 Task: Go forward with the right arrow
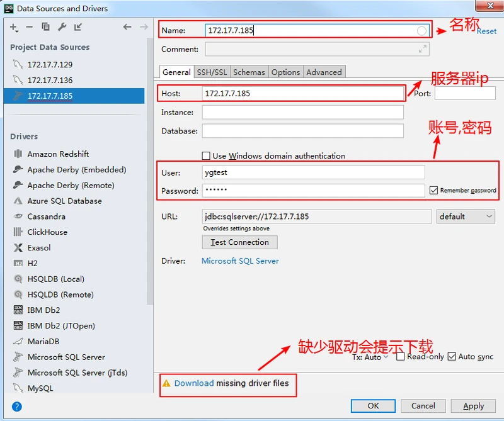pos(144,27)
